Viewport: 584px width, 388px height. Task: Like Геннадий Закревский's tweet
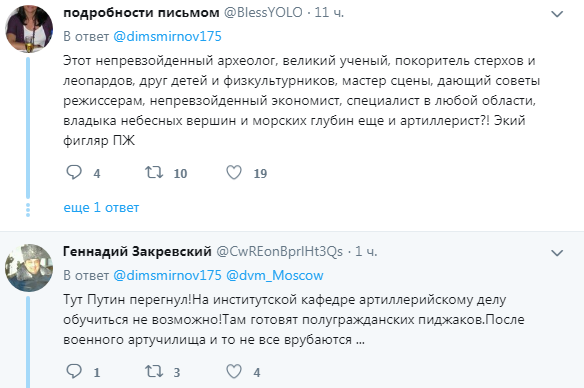tap(234, 371)
